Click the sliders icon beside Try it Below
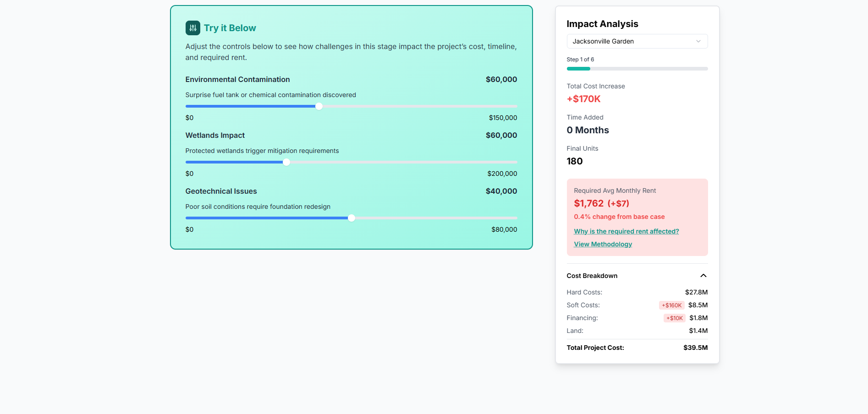 point(193,28)
